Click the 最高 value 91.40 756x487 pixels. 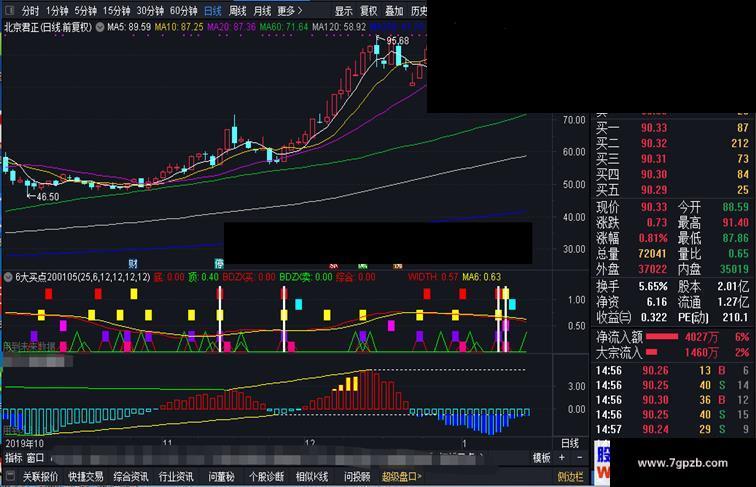click(735, 222)
